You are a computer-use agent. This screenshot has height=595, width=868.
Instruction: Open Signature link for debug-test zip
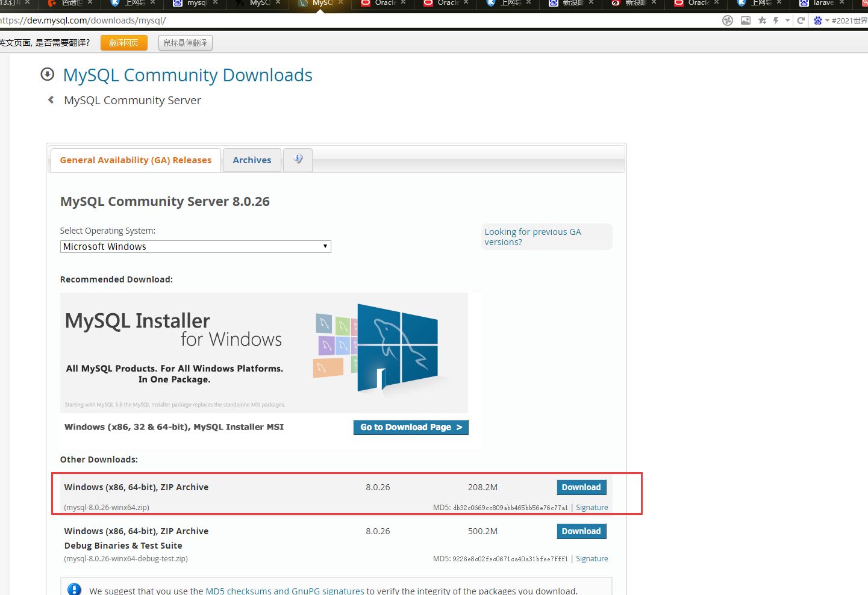tap(592, 559)
